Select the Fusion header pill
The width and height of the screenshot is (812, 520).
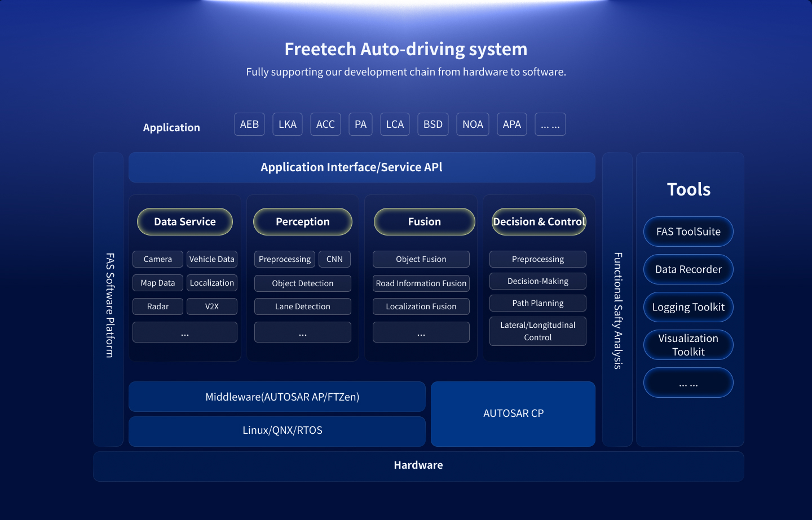coord(425,221)
